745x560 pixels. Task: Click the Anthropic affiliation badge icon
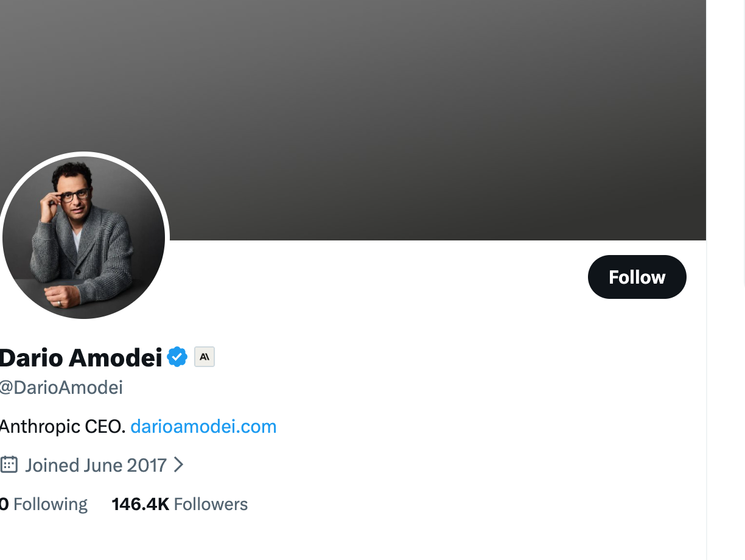tap(205, 357)
